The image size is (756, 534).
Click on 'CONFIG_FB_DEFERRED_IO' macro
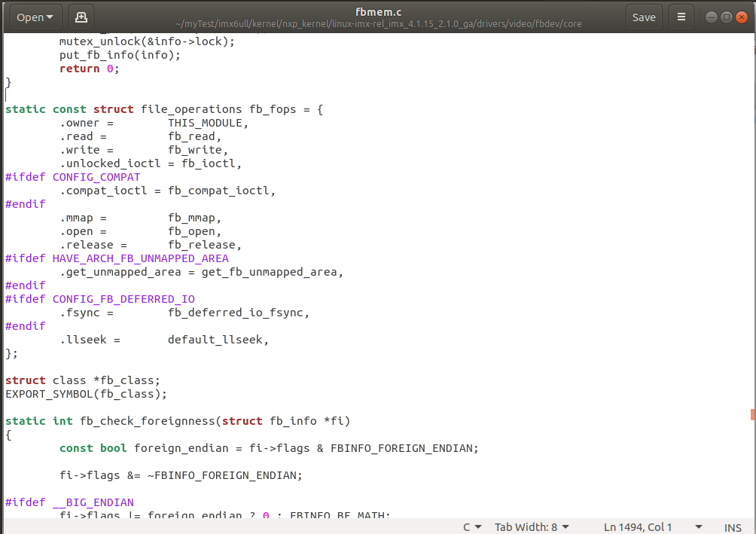123,299
